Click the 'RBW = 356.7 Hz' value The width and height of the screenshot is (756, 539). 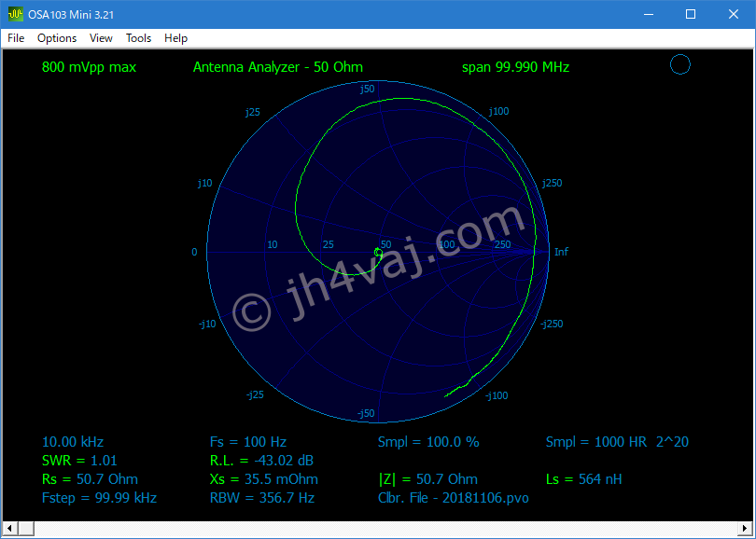pos(262,498)
